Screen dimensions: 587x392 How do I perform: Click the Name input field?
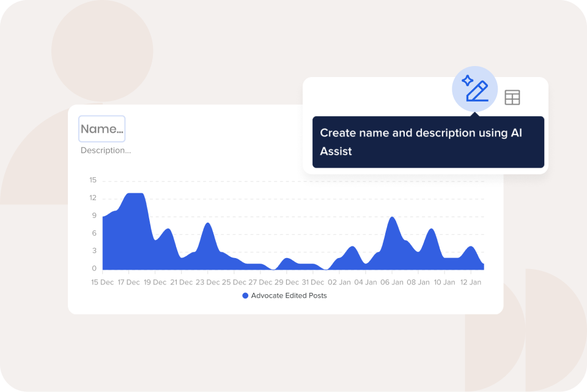point(102,129)
